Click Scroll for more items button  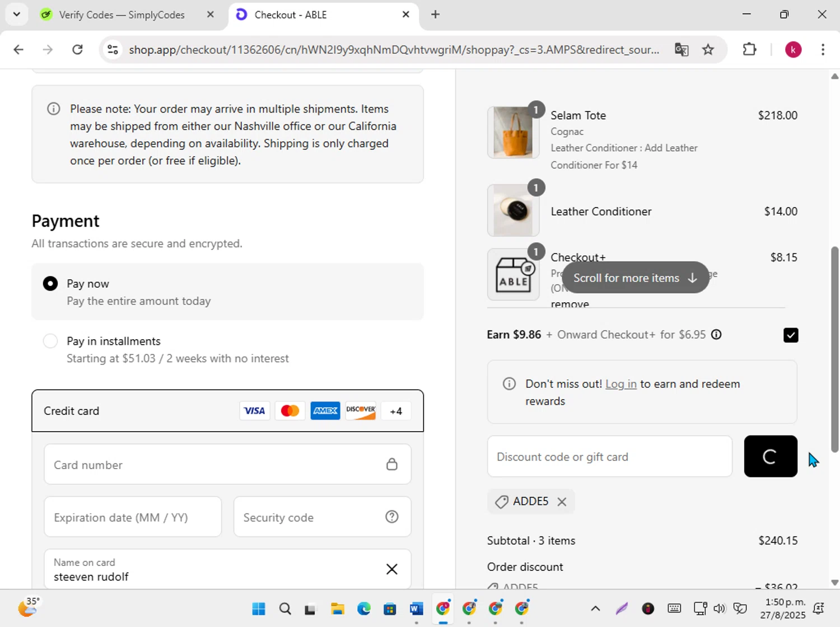(636, 278)
